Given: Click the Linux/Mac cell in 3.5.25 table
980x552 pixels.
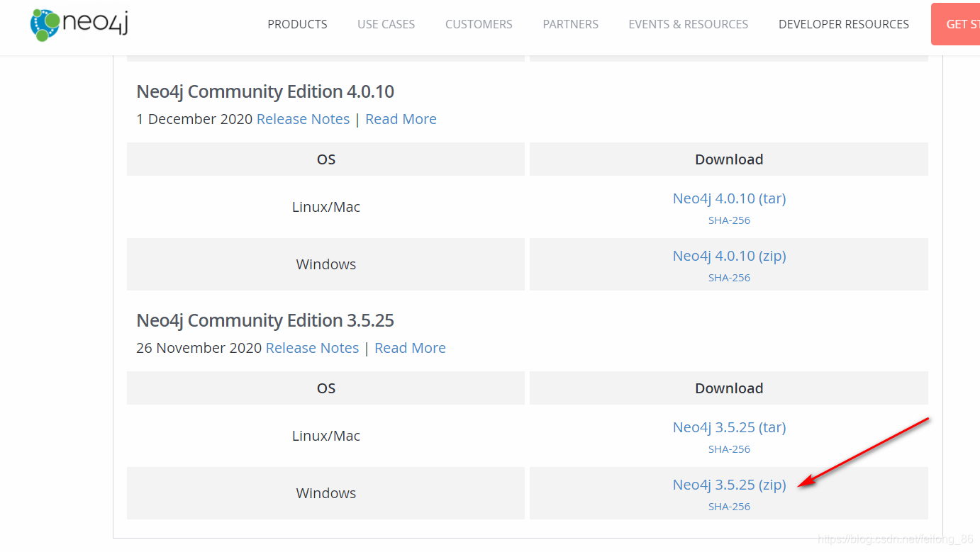Looking at the screenshot, I should point(326,436).
